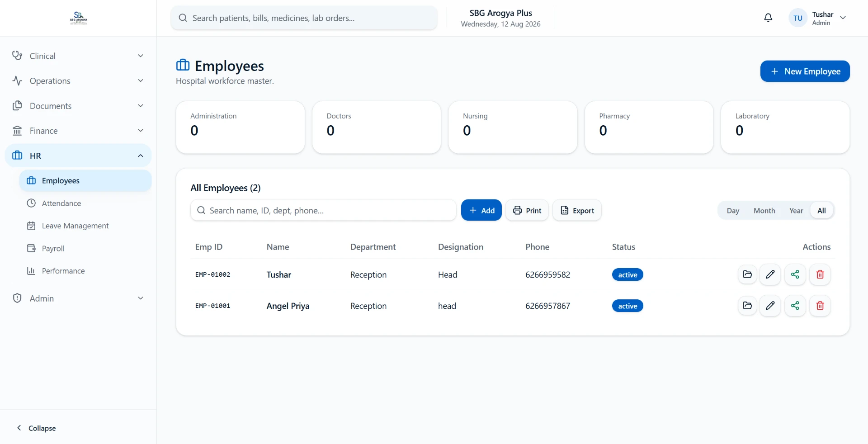
Task: Click the Department column header
Action: pyautogui.click(x=373, y=247)
